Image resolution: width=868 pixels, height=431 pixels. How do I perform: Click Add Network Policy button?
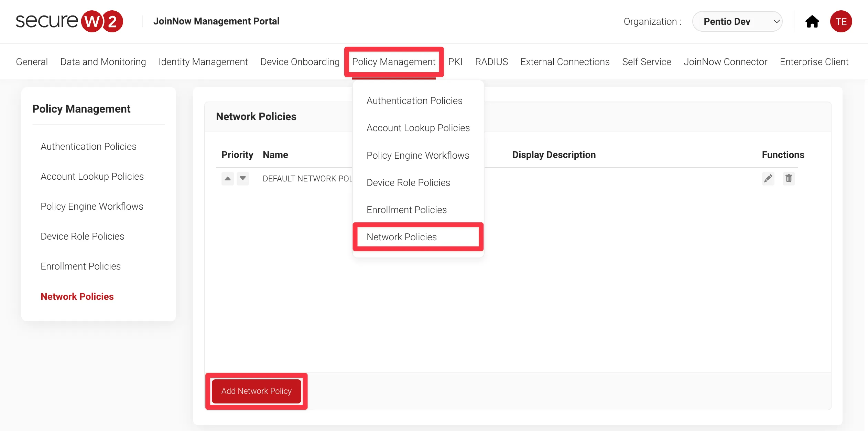[256, 391]
